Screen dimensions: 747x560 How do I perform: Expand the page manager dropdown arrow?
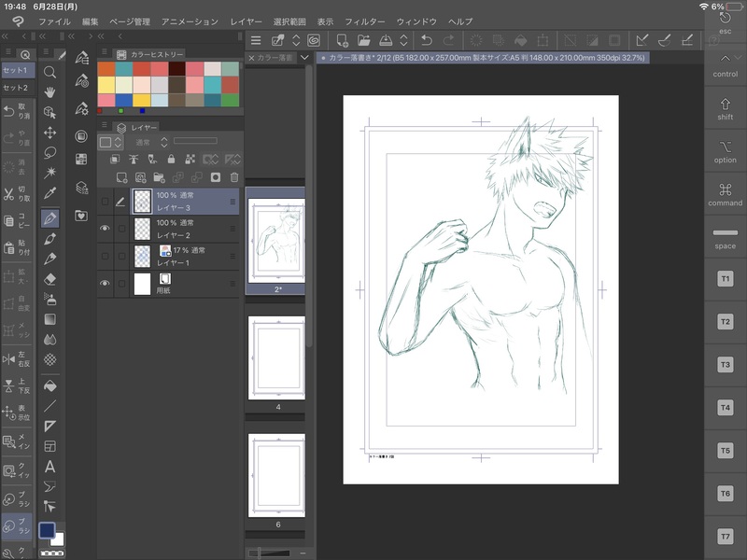304,58
